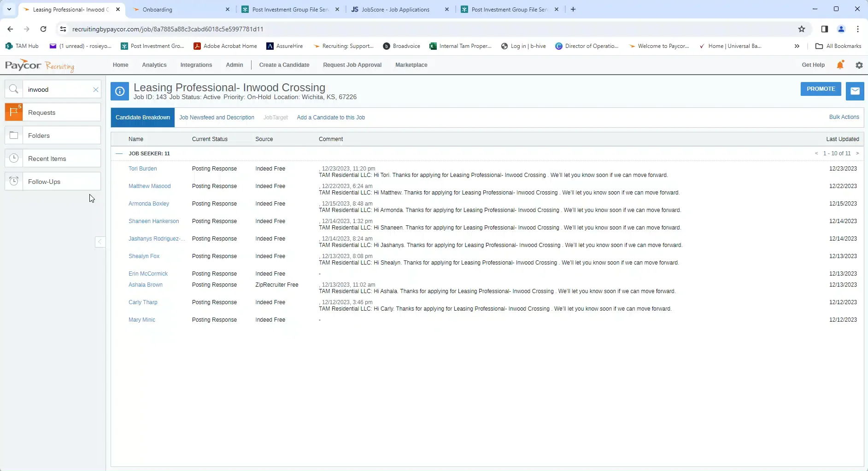868x471 pixels.
Task: Open candidate Armonda Boxley
Action: 149,204
